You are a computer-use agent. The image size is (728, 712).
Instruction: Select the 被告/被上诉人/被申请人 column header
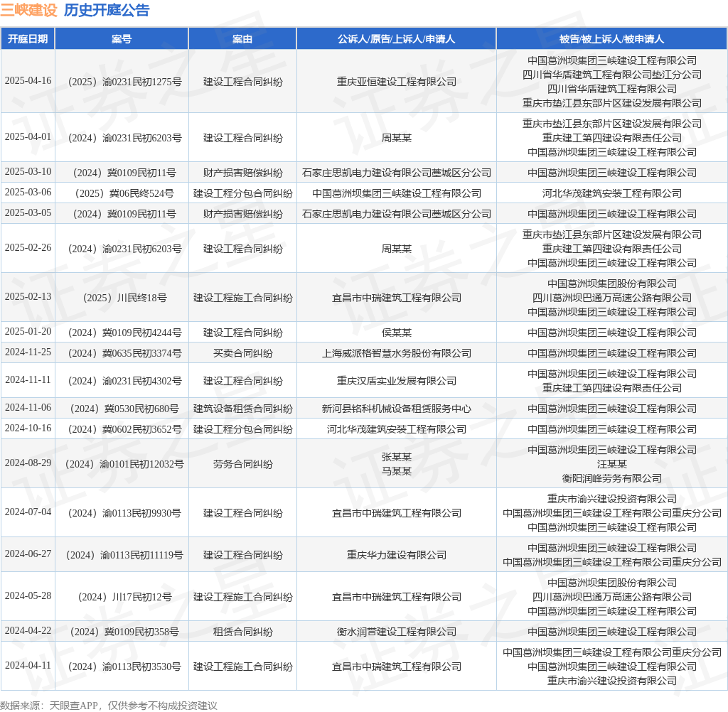[x=612, y=39]
